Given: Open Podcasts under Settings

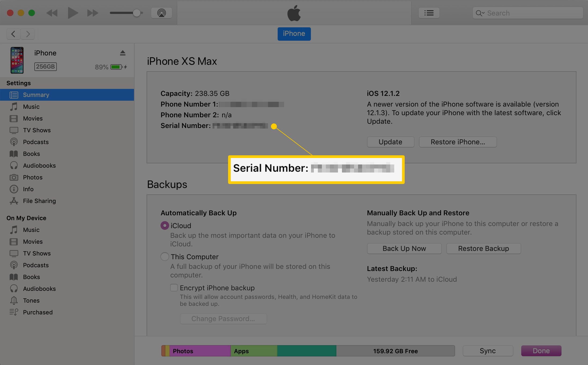Looking at the screenshot, I should click(67, 142).
